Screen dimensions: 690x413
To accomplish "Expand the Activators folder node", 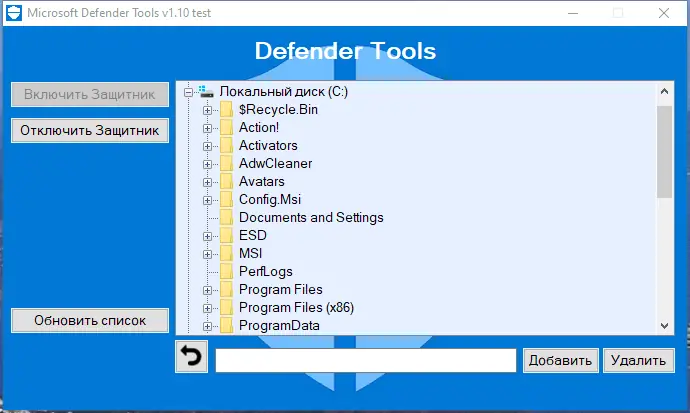I will [x=207, y=146].
